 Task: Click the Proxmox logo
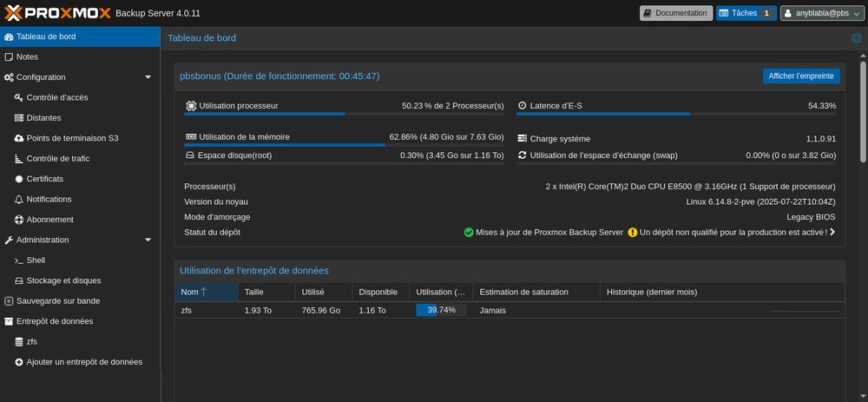pos(57,12)
